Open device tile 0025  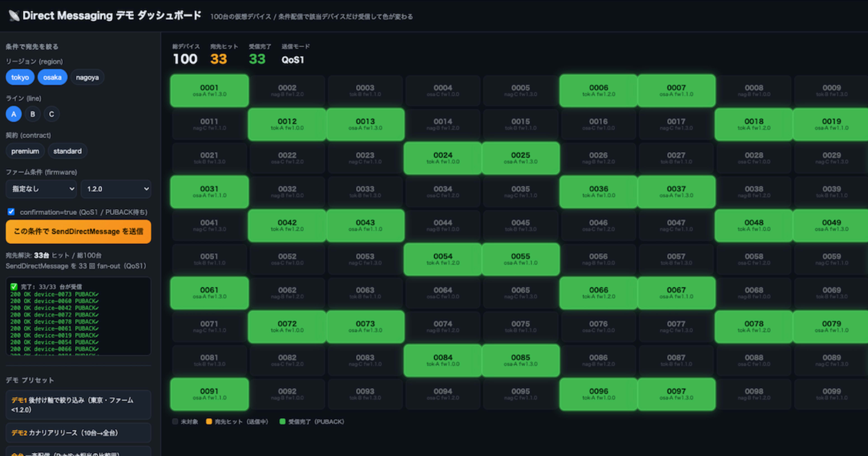click(521, 158)
